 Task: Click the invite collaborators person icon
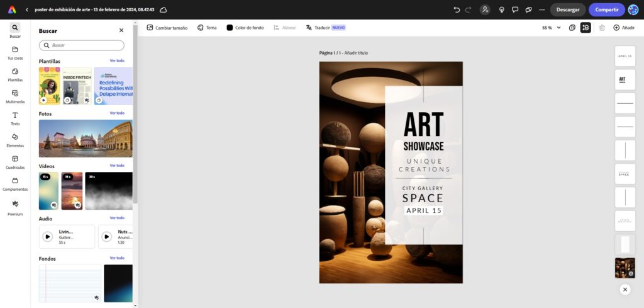pos(485,9)
